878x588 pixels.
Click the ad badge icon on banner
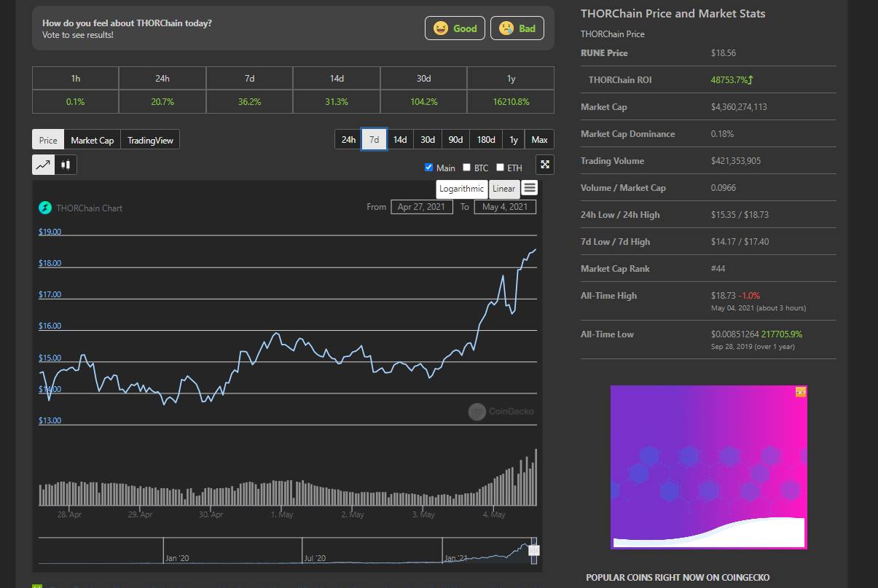click(801, 392)
